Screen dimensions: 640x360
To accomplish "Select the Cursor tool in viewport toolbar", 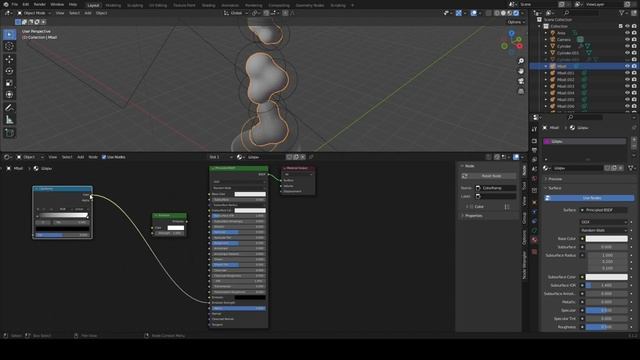I will click(x=9, y=47).
